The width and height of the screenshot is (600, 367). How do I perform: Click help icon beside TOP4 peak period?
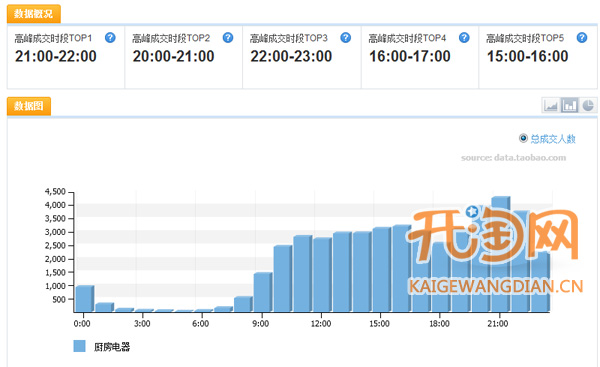[464, 38]
